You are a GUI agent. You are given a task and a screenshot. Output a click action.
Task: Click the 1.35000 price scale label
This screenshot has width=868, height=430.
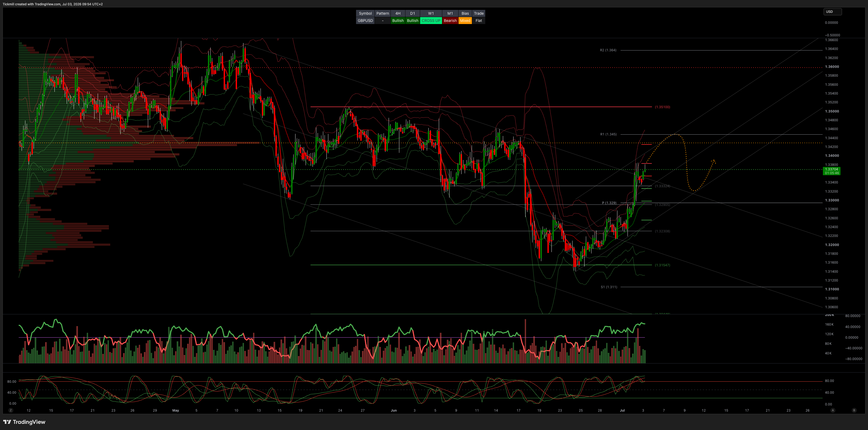tap(832, 111)
